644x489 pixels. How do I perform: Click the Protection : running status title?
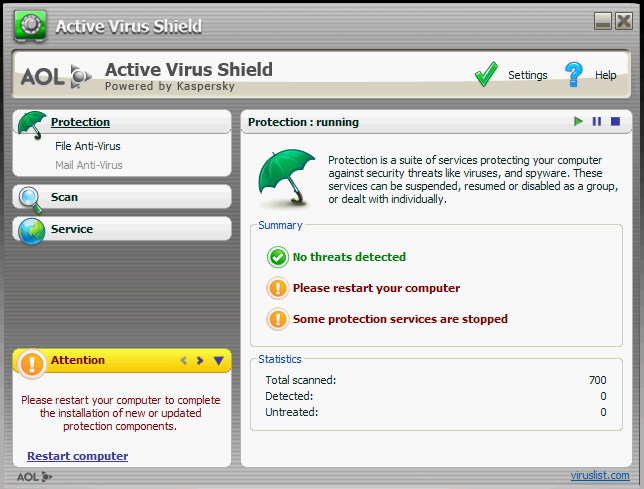coord(304,122)
